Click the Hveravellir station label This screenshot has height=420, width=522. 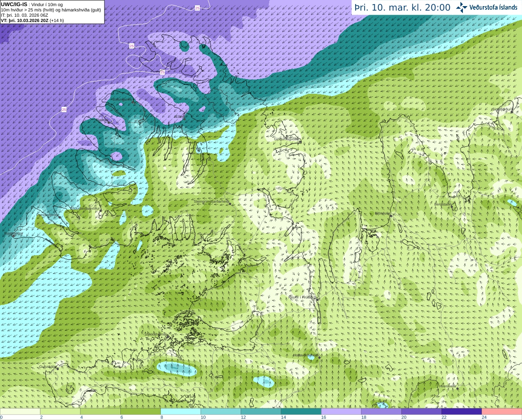point(448,386)
